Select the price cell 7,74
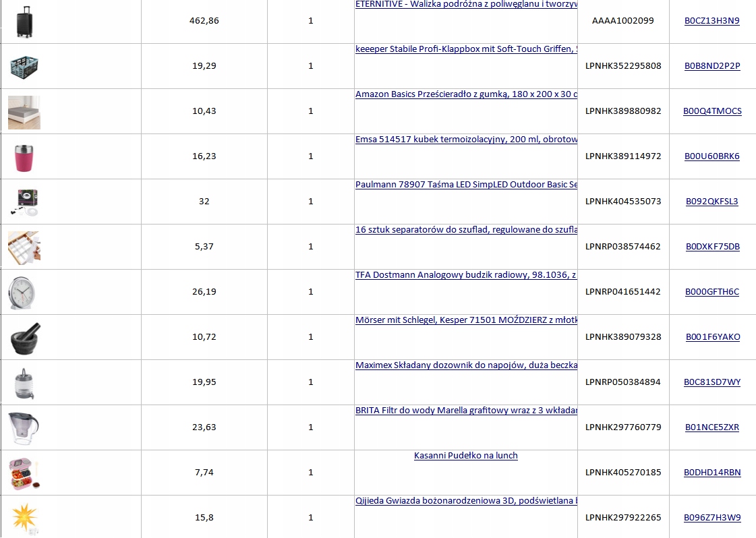 point(204,473)
